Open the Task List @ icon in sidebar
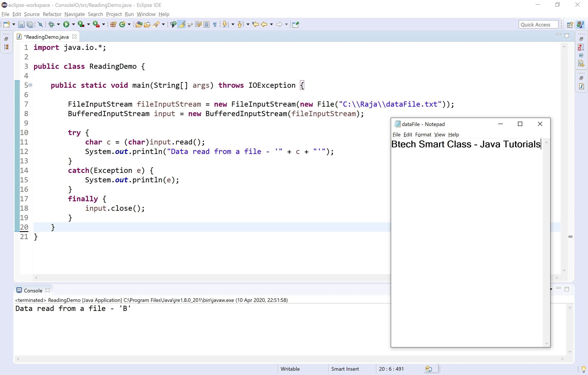 (581, 55)
